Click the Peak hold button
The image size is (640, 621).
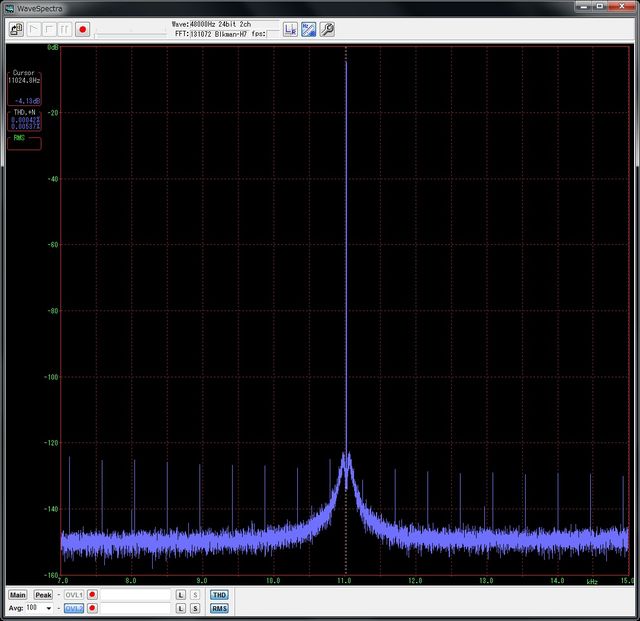click(x=43, y=595)
